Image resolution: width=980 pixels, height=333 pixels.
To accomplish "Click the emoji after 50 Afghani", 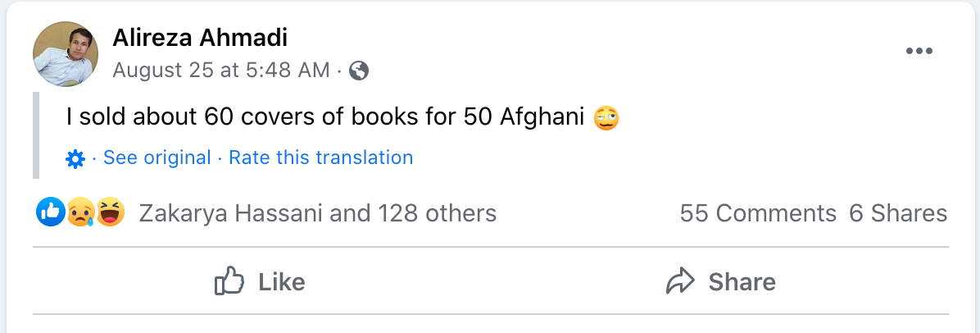I will [x=606, y=118].
